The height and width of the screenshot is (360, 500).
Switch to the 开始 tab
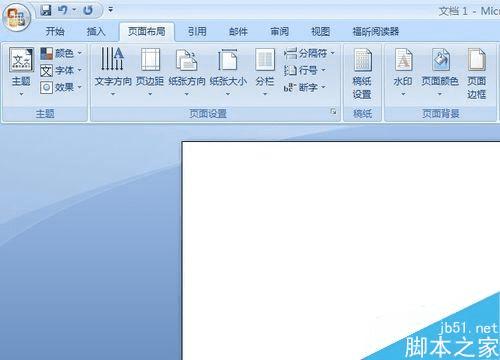coord(55,32)
